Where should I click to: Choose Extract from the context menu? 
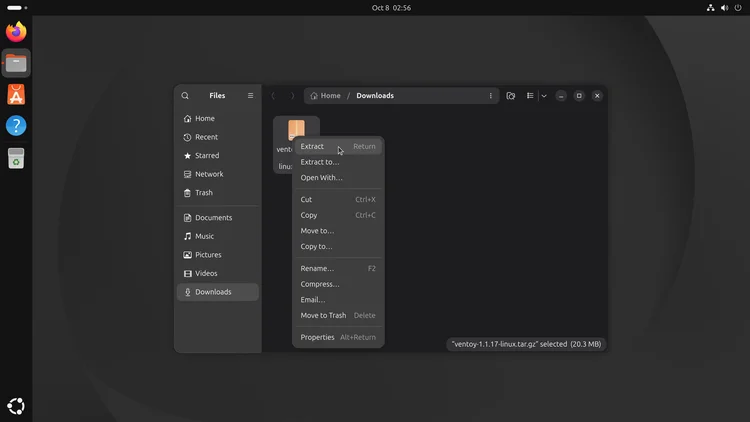point(338,146)
